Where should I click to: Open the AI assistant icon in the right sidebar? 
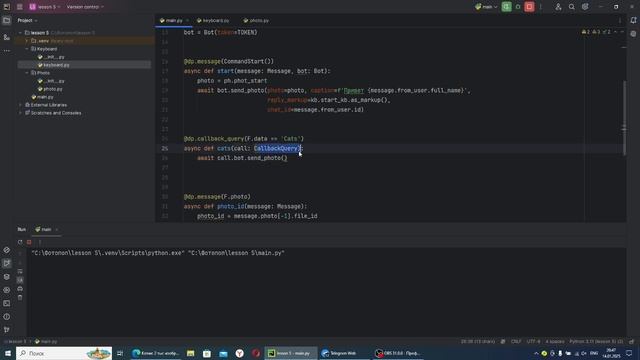pyautogui.click(x=633, y=34)
